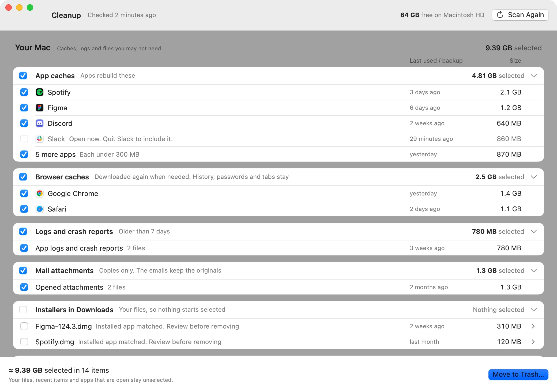
Task: Zoom the window with green button
Action: [x=30, y=7]
